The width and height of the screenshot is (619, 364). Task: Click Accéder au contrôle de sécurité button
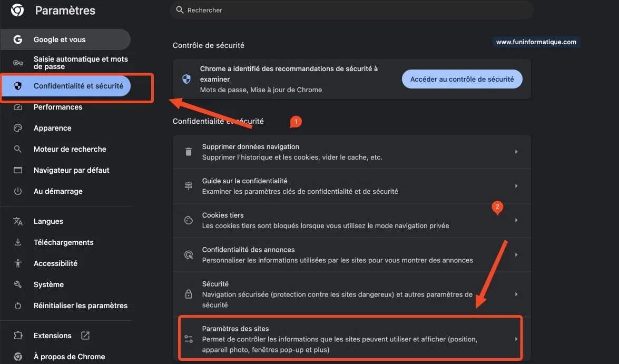tap(462, 78)
